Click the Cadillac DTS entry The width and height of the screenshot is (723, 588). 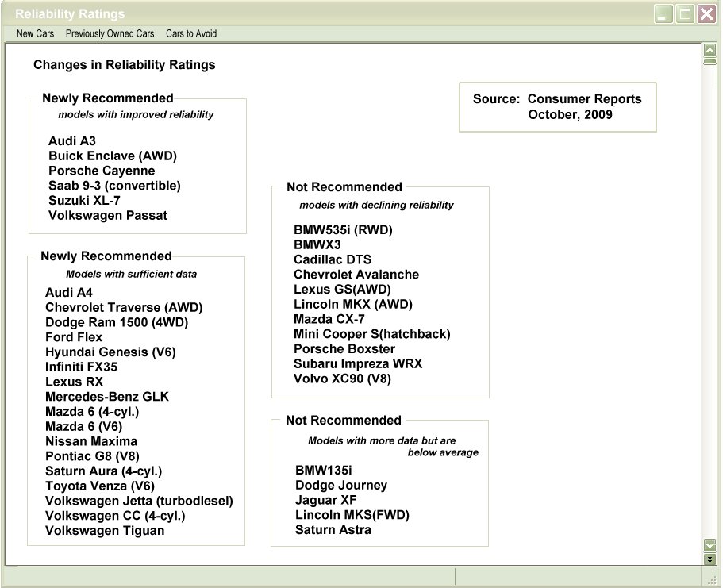[332, 259]
